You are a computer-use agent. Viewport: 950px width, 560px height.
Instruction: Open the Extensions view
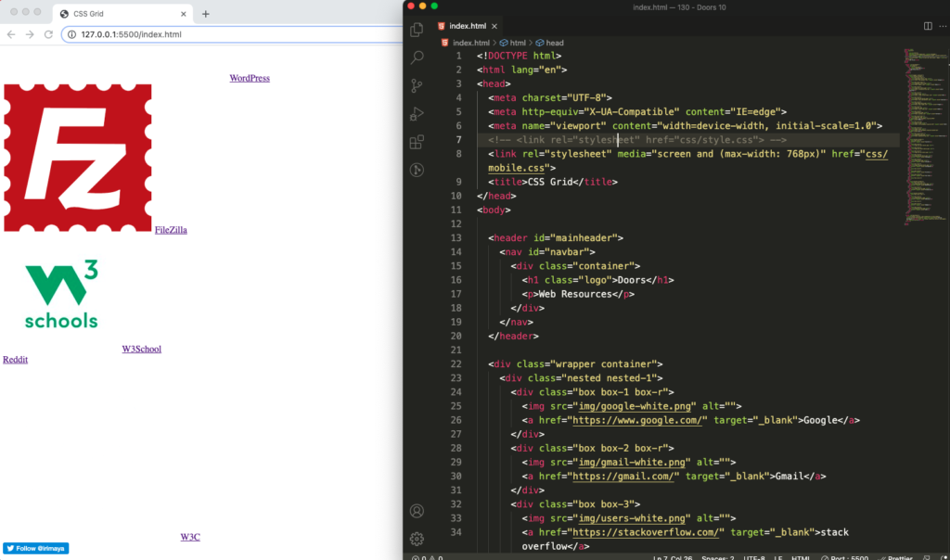(417, 142)
